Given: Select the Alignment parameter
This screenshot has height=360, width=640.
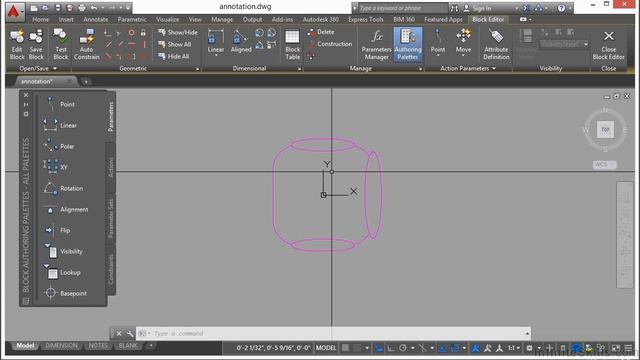Looking at the screenshot, I should point(65,209).
